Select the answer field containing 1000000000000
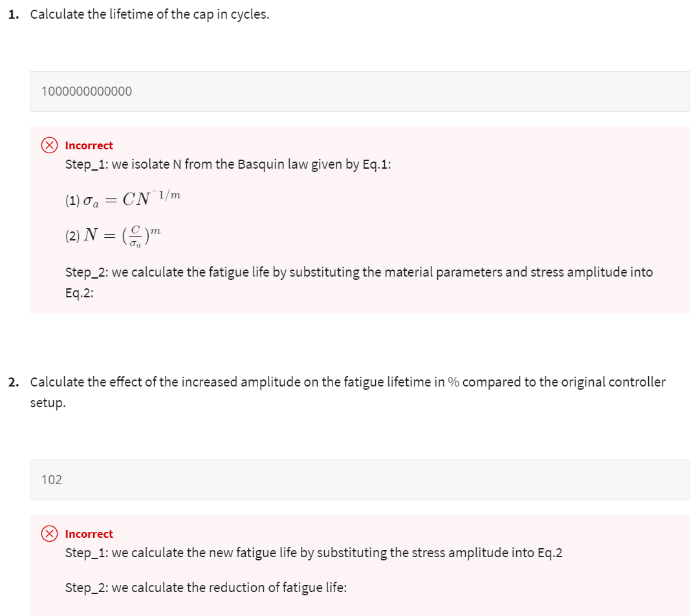The width and height of the screenshot is (698, 616). pyautogui.click(x=360, y=91)
